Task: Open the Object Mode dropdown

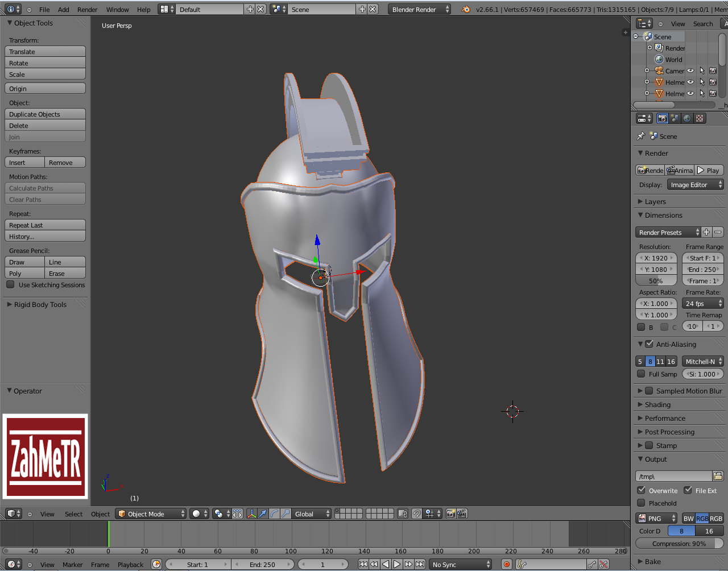Action: coord(151,514)
